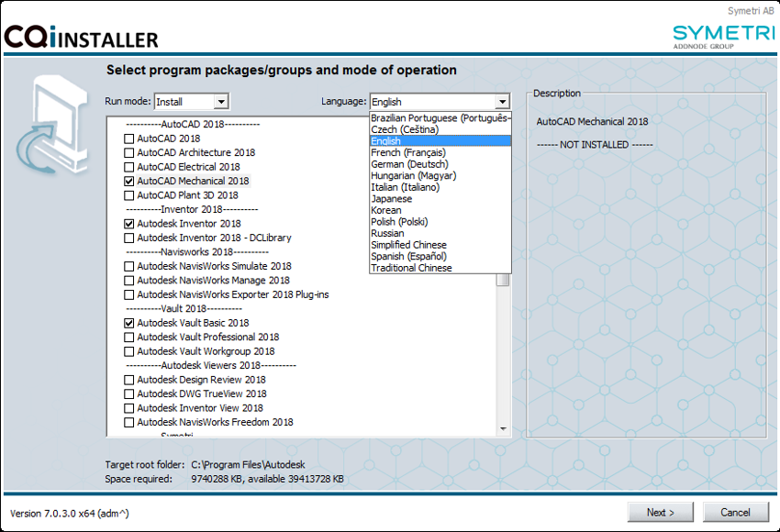This screenshot has width=780, height=532.
Task: Select Korean from language list
Action: (440, 210)
